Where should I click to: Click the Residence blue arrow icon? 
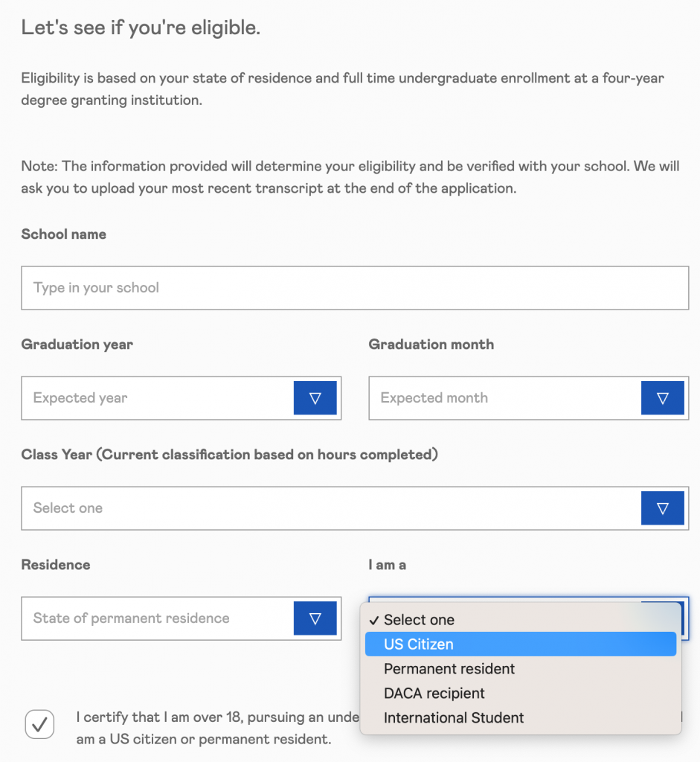315,618
